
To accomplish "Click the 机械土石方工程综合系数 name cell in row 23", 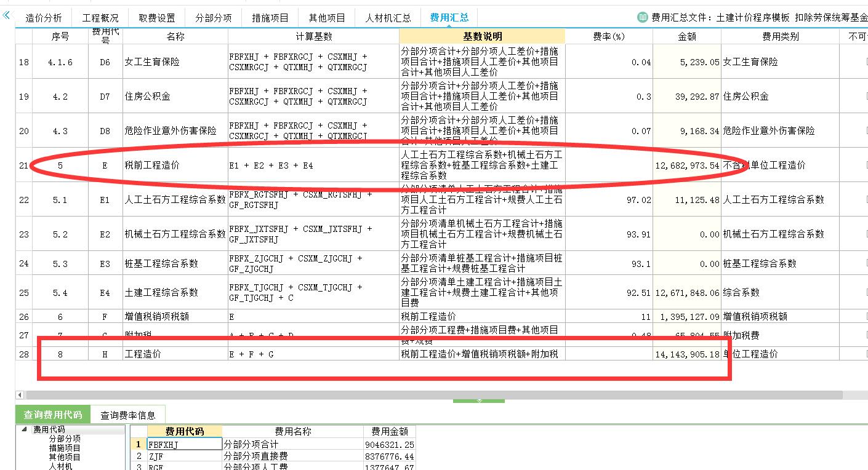I will coord(175,234).
